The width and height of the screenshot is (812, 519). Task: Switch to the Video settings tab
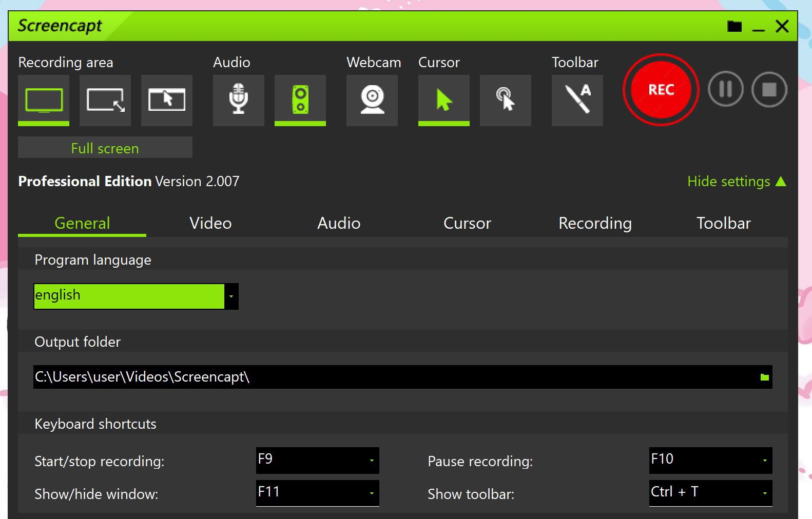[x=210, y=224]
